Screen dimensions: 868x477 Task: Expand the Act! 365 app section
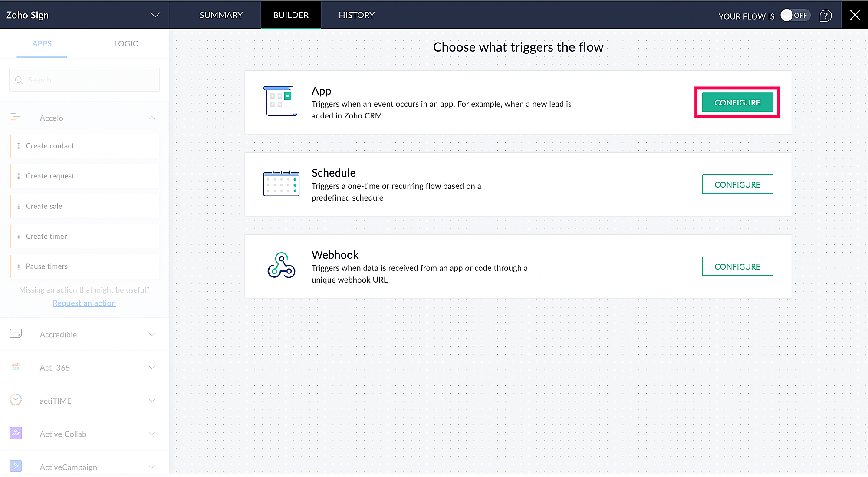pyautogui.click(x=152, y=368)
